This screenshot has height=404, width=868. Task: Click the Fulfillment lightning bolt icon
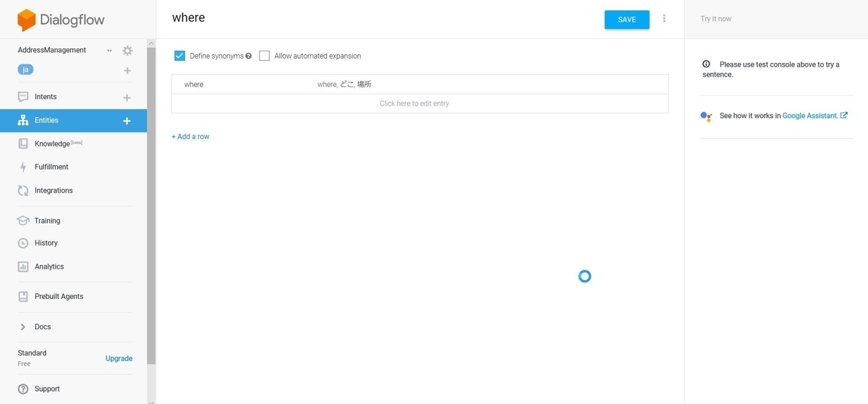click(x=23, y=167)
